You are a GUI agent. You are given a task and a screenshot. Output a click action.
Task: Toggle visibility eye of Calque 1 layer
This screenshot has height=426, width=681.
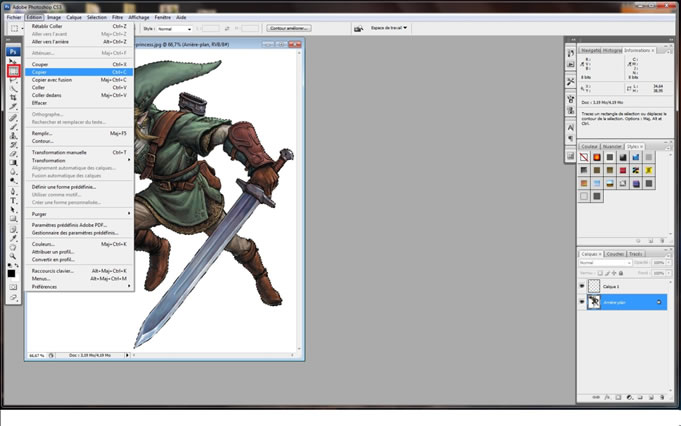(582, 286)
